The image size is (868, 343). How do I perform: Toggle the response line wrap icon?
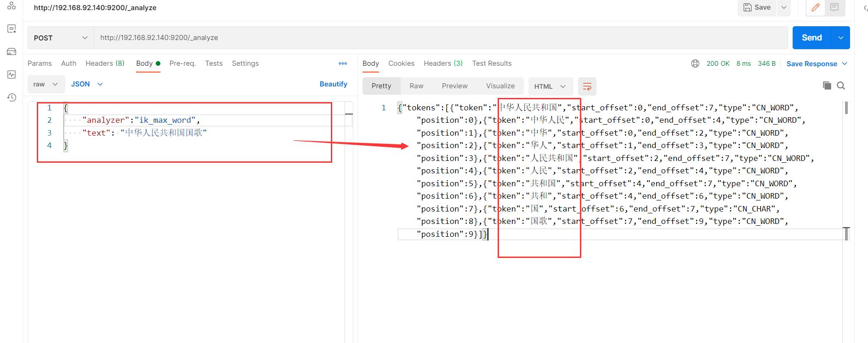click(x=587, y=86)
